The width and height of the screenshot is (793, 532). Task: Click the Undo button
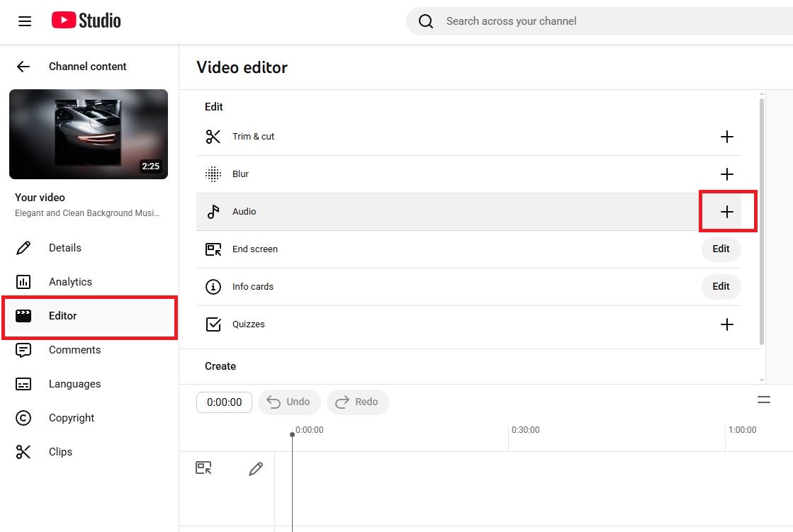coord(289,402)
